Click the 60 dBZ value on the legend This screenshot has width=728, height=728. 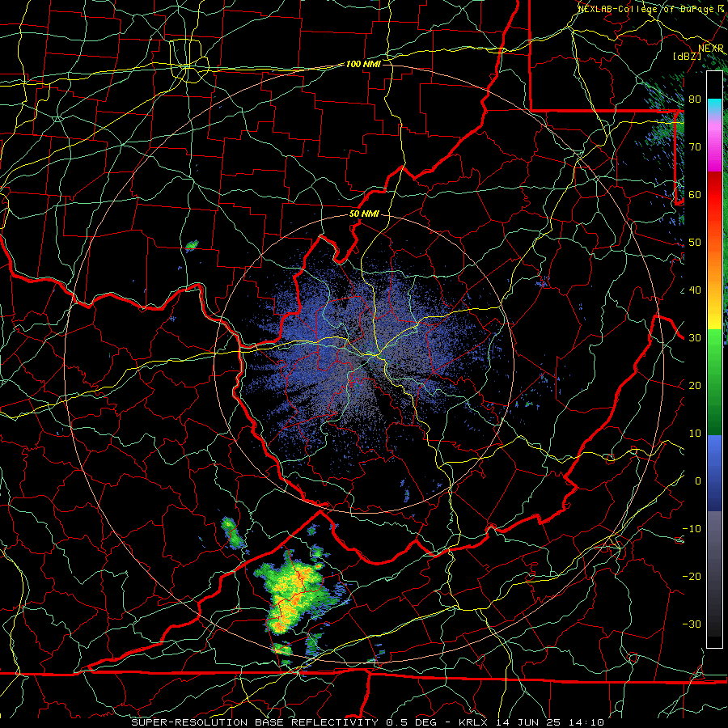pos(695,194)
